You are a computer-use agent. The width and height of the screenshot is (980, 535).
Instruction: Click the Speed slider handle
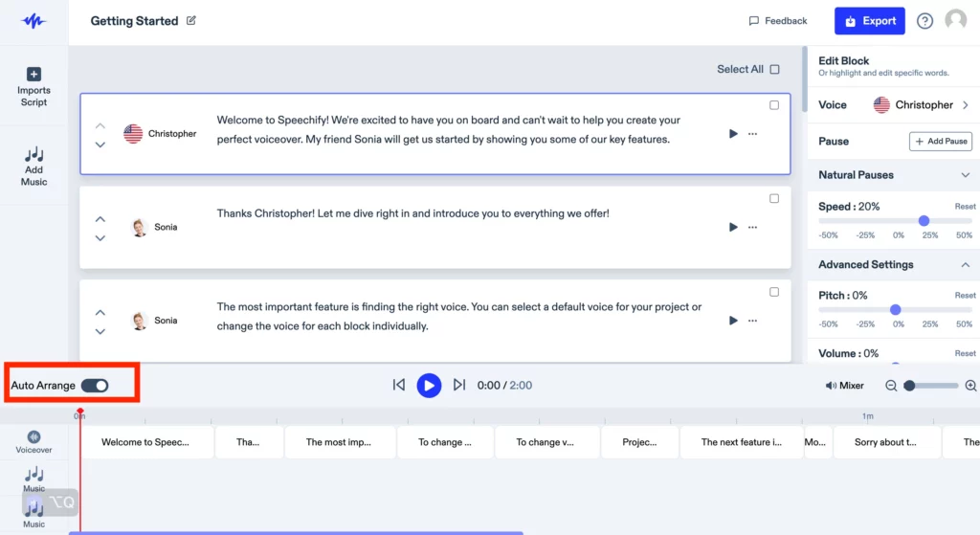tap(924, 220)
